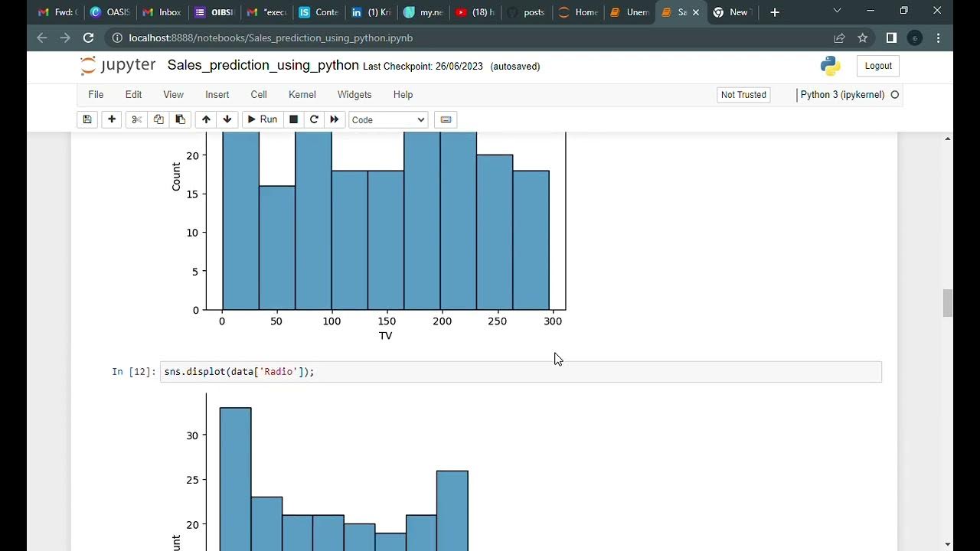The image size is (980, 551).
Task: Go back in browser history
Action: coord(42,37)
